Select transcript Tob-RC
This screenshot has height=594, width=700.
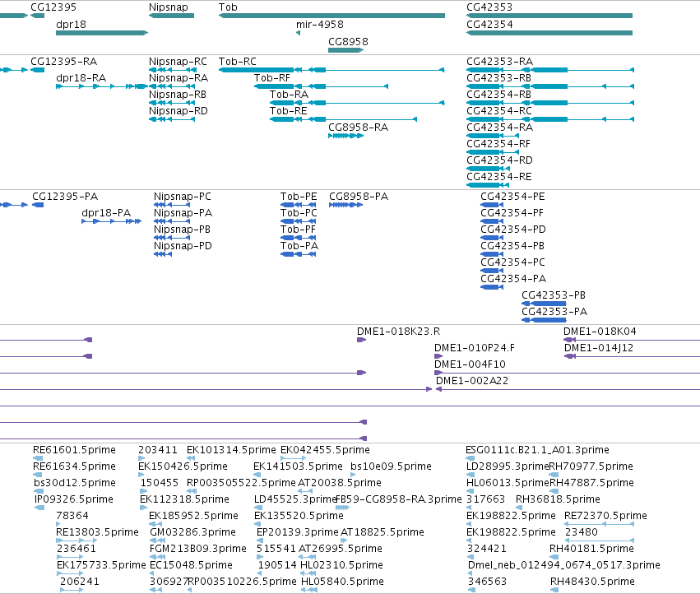(331, 70)
